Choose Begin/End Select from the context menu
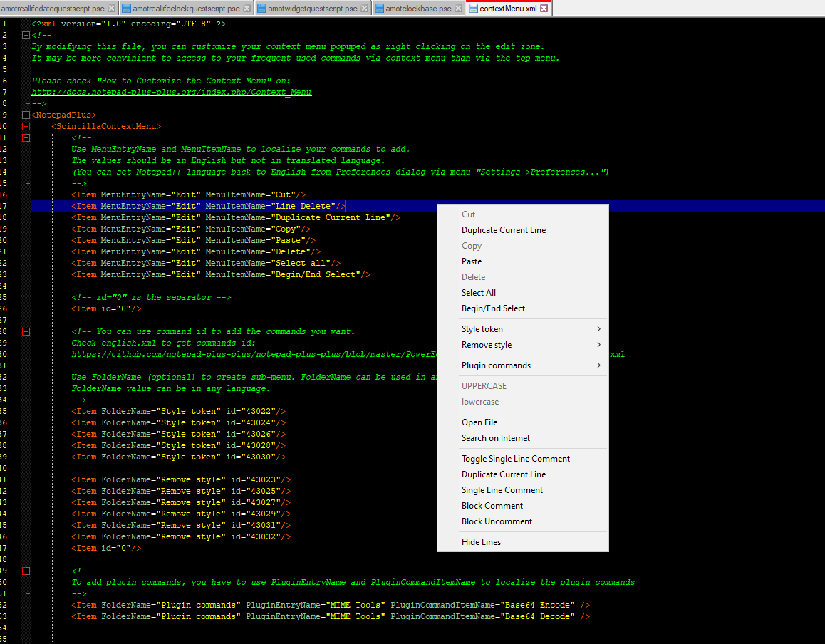This screenshot has height=644, width=825. coord(522,308)
